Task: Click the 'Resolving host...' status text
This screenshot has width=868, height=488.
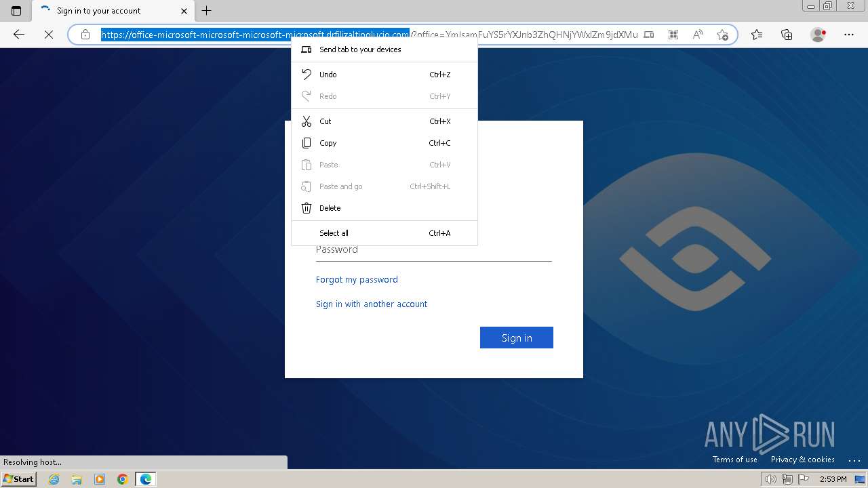Action: pos(33,462)
